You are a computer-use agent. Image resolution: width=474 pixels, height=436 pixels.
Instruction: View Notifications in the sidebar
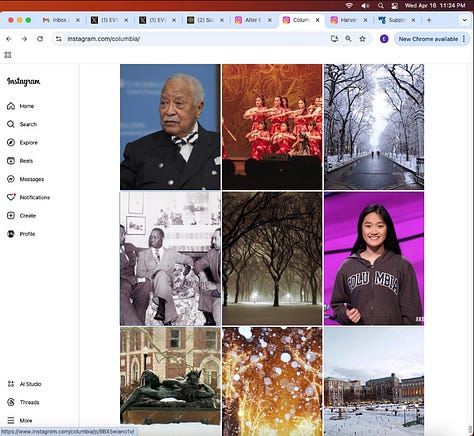click(28, 197)
